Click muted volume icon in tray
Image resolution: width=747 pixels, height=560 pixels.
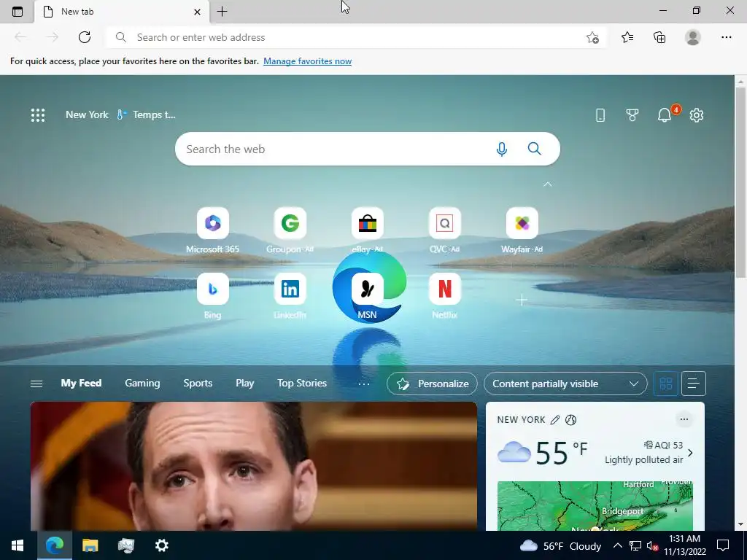click(x=652, y=545)
